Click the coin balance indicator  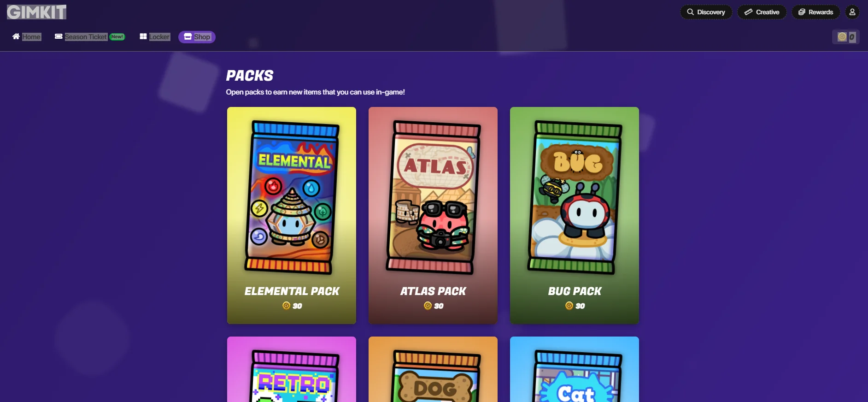tap(846, 37)
